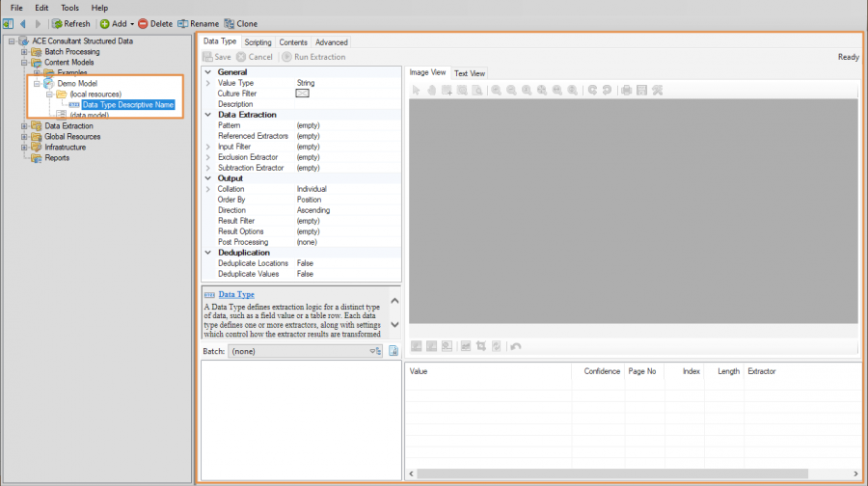868x486 pixels.
Task: Click the rotate clockwise icon in image viewer
Action: (x=593, y=90)
